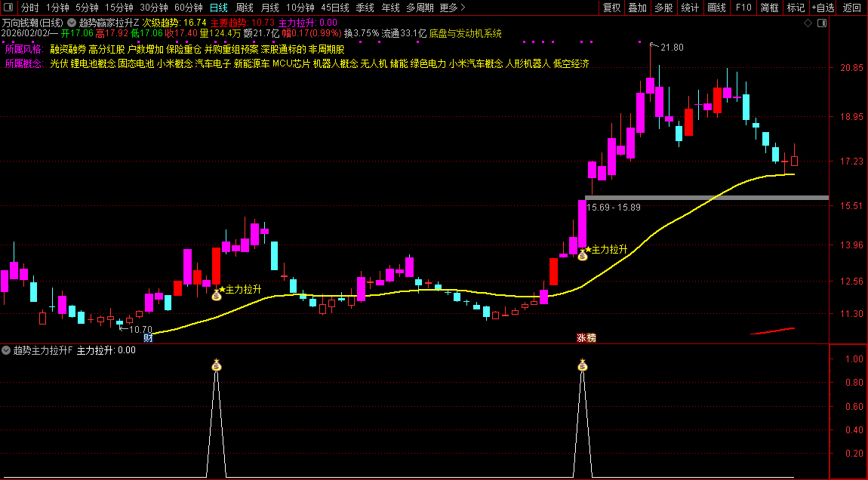Click the 小米概念 concept tag

tap(174, 63)
